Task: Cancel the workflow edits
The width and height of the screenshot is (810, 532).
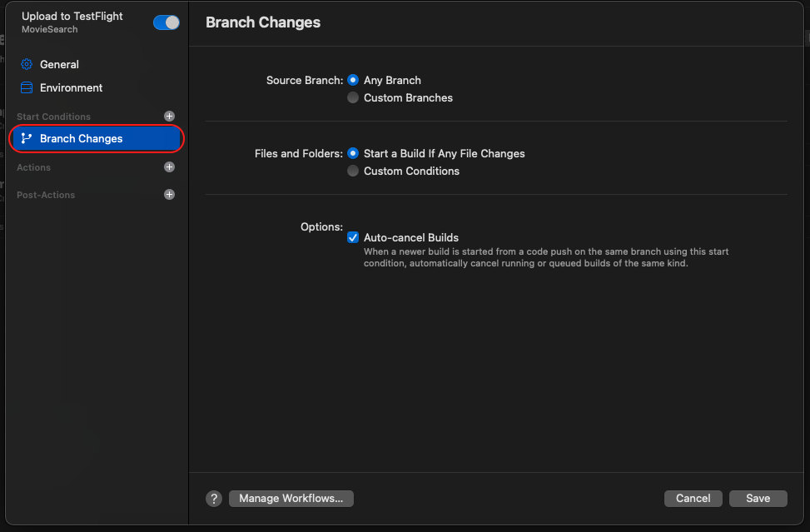Action: click(x=693, y=499)
